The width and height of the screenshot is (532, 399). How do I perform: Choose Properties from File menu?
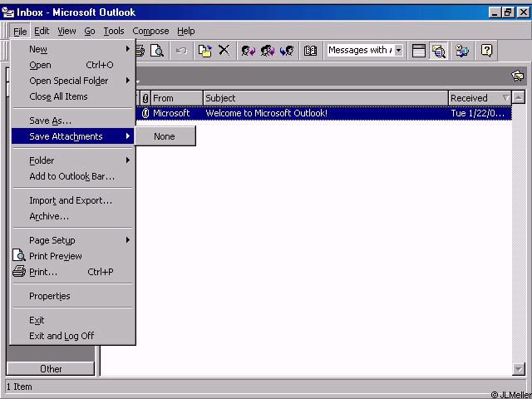72,296
